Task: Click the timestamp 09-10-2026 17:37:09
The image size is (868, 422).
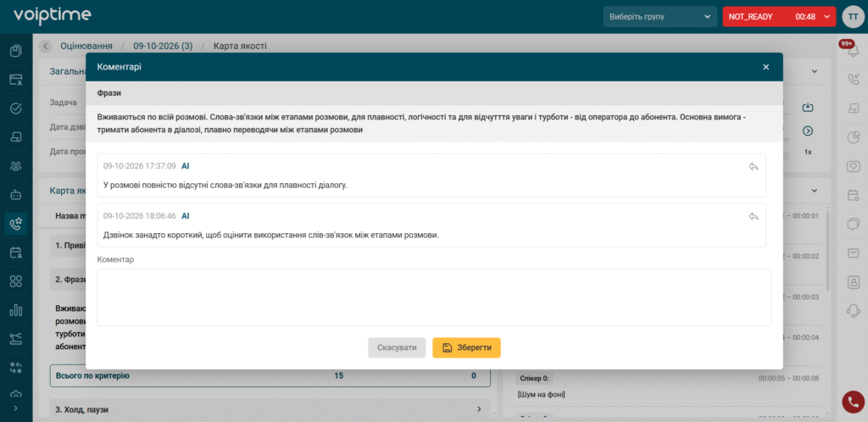Action: (140, 166)
